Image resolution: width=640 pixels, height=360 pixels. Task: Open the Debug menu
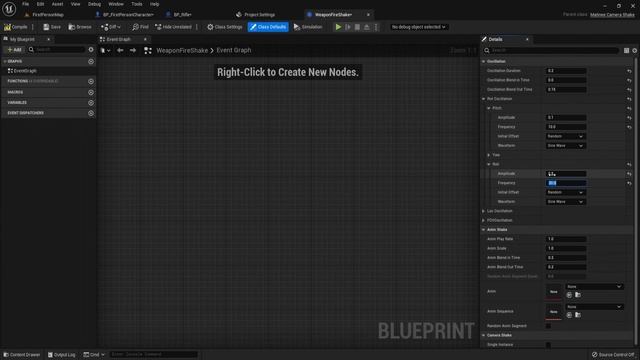[94, 4]
